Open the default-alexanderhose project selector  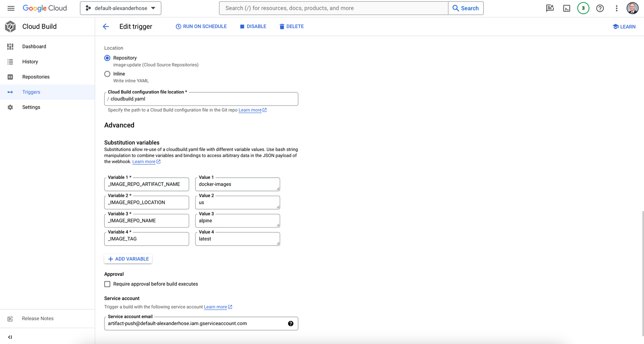pyautogui.click(x=121, y=8)
